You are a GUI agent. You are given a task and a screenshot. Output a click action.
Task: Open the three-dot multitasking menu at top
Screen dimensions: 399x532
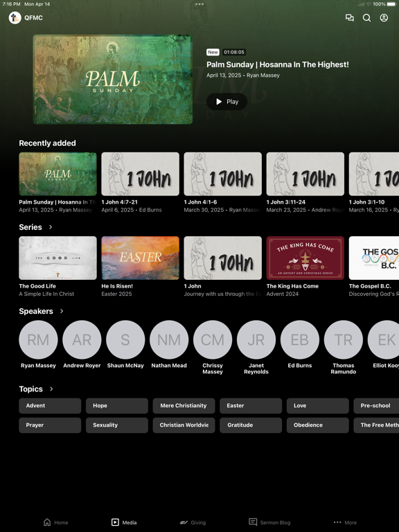pyautogui.click(x=199, y=4)
